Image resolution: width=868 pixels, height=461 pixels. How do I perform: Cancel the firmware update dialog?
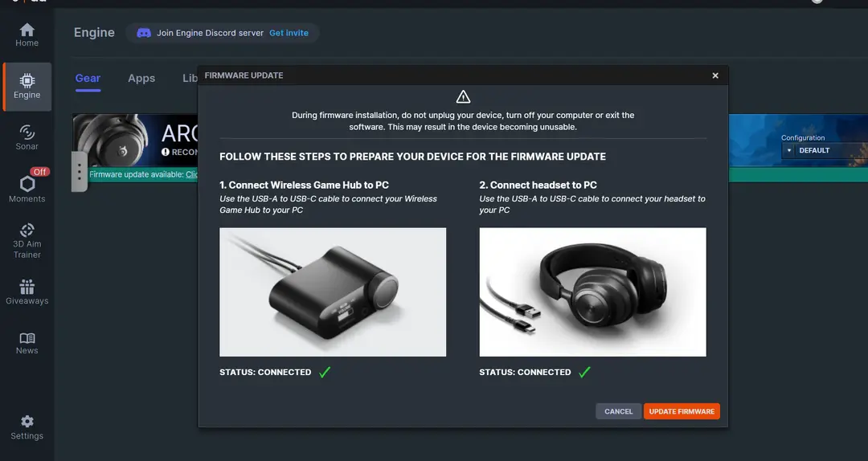pyautogui.click(x=618, y=411)
